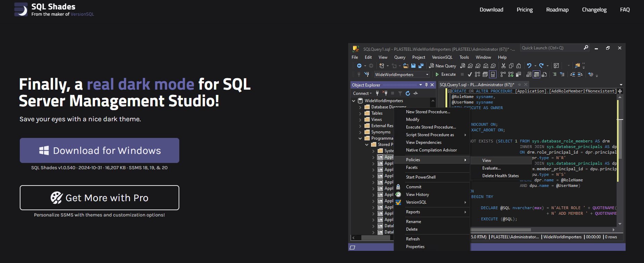Toggle the query tab pin icon
Image resolution: width=644 pixels, height=263 pixels.
tap(519, 84)
